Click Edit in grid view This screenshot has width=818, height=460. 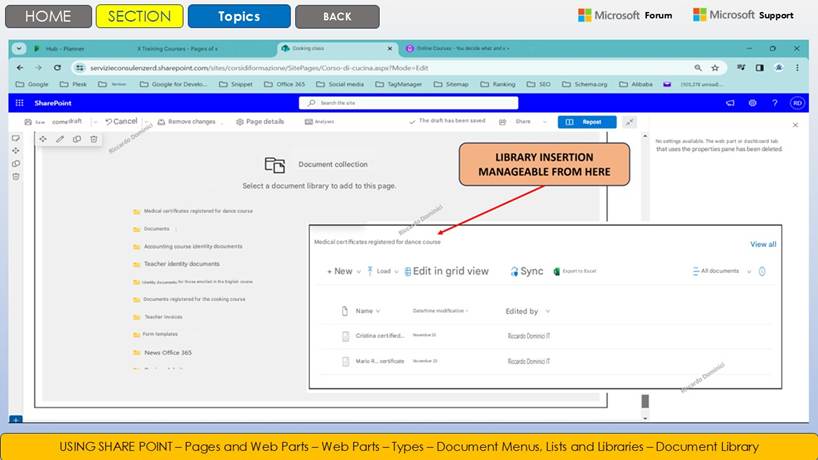(447, 271)
